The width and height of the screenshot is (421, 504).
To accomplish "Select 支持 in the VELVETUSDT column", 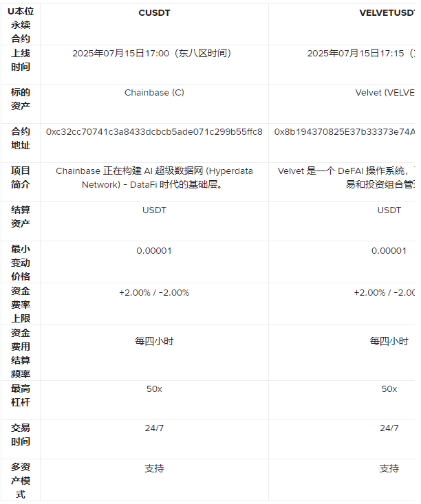I will (389, 468).
